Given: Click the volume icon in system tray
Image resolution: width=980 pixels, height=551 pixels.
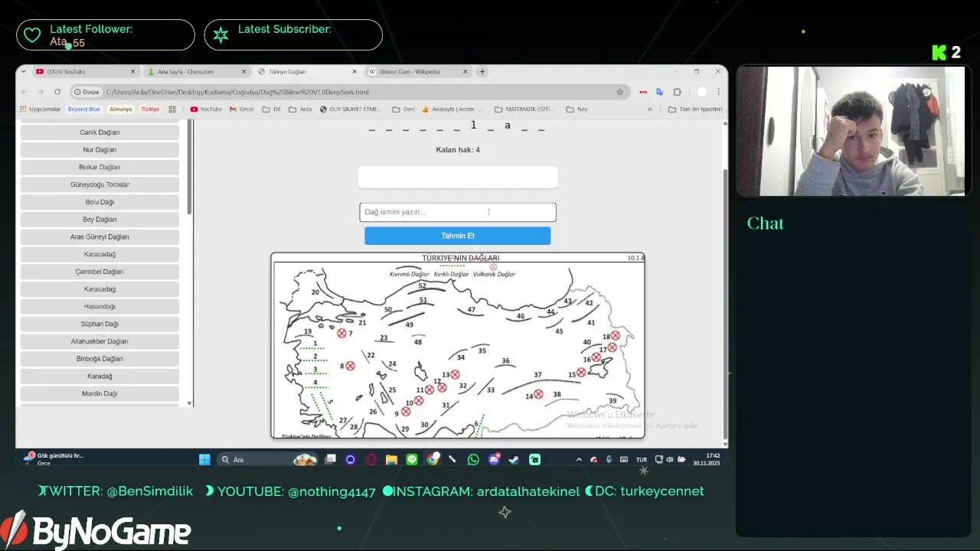Looking at the screenshot, I should [x=670, y=459].
